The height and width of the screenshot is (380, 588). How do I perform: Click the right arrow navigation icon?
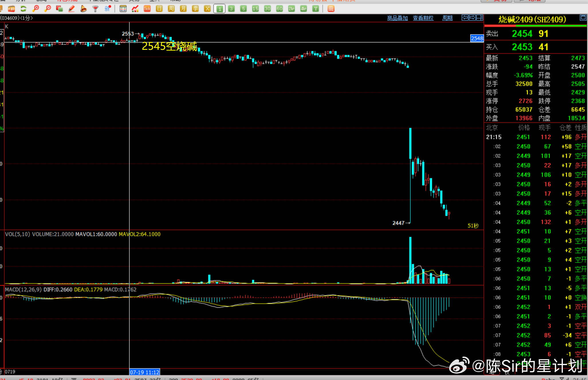[x=472, y=18]
